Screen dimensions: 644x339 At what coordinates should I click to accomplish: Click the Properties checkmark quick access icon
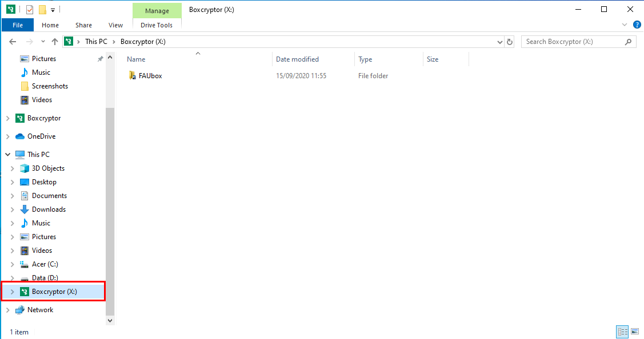pos(30,10)
